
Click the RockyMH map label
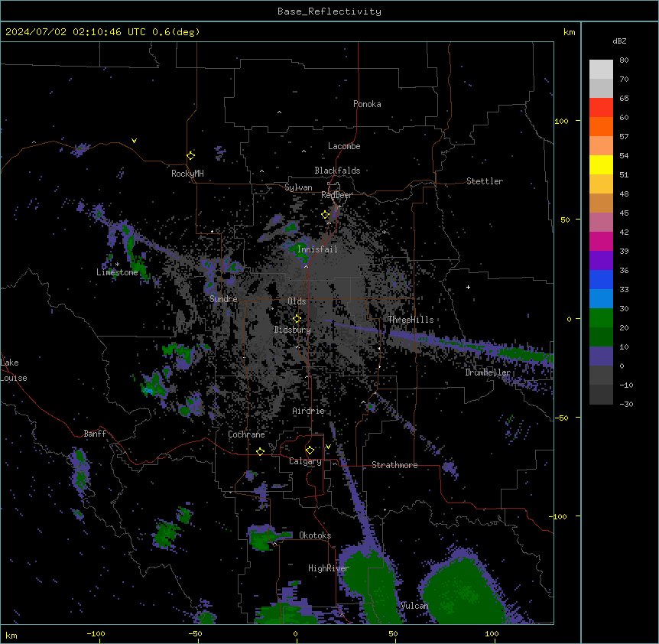tap(187, 174)
